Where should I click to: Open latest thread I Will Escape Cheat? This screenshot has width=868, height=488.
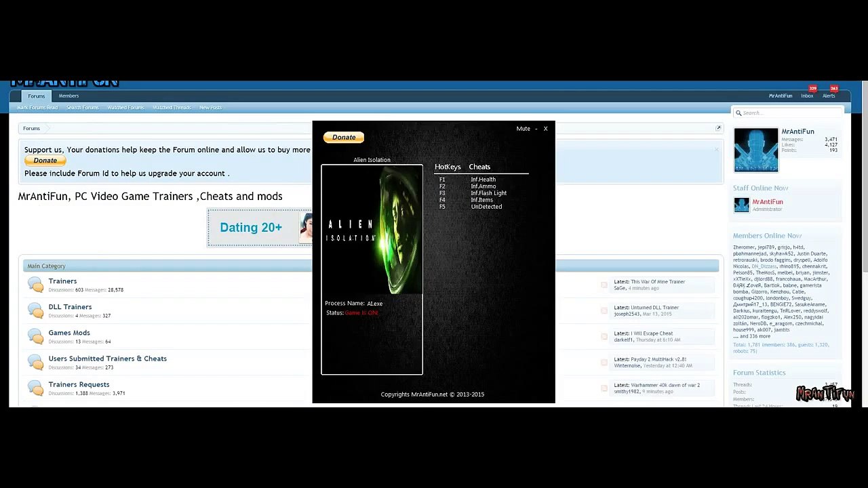pyautogui.click(x=652, y=333)
